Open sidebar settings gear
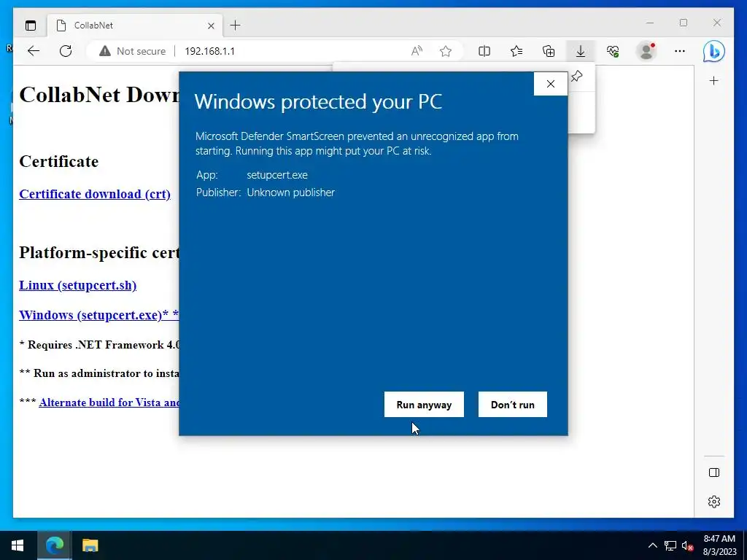 713,502
